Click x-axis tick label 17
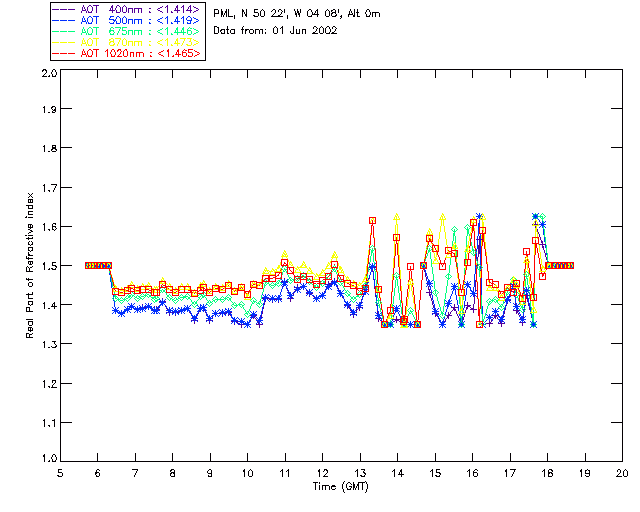The height and width of the screenshot is (512, 640). pos(510,473)
